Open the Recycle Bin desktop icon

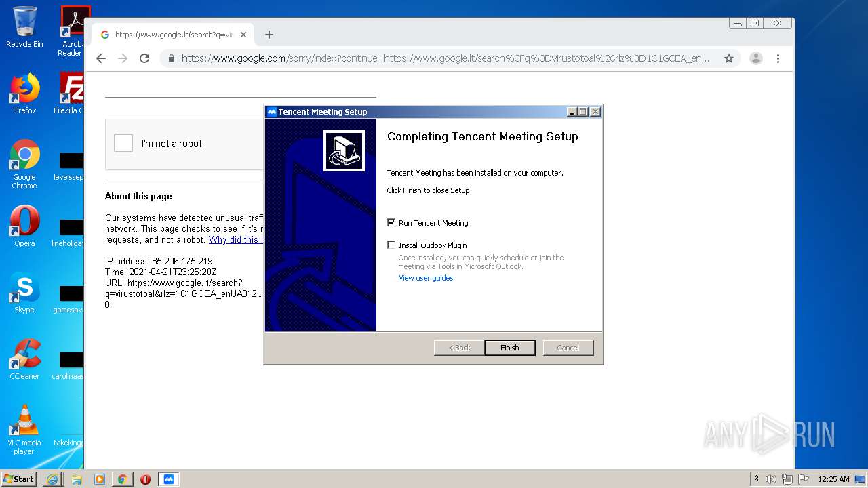click(24, 27)
